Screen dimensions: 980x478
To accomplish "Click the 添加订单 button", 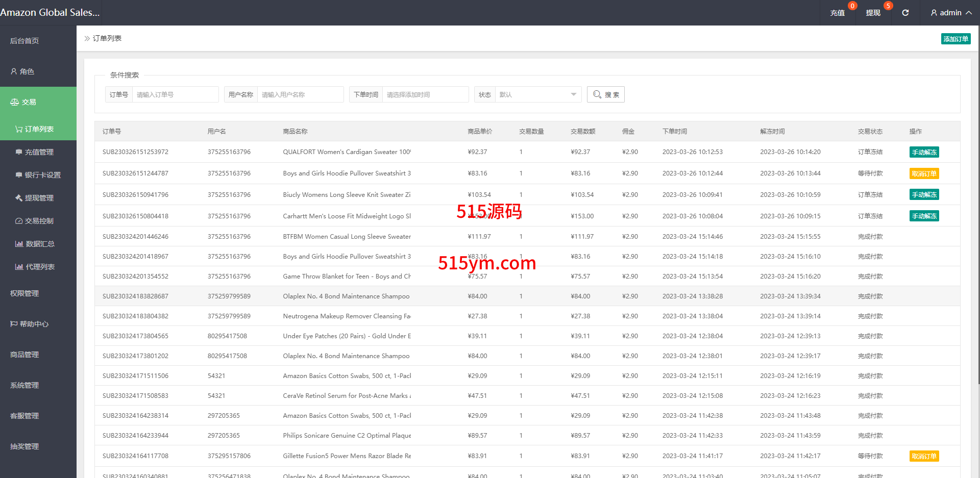I will 955,39.
